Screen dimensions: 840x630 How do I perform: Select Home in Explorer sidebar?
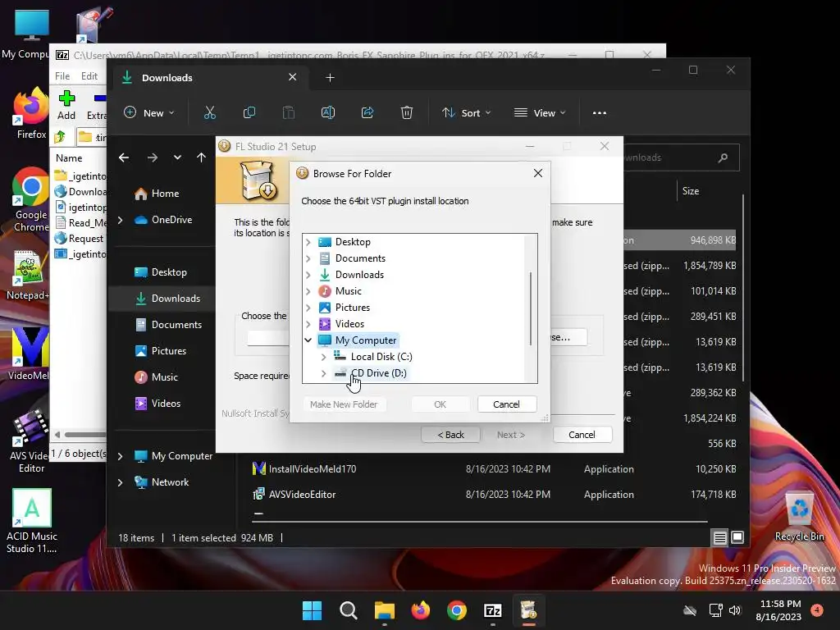point(165,194)
